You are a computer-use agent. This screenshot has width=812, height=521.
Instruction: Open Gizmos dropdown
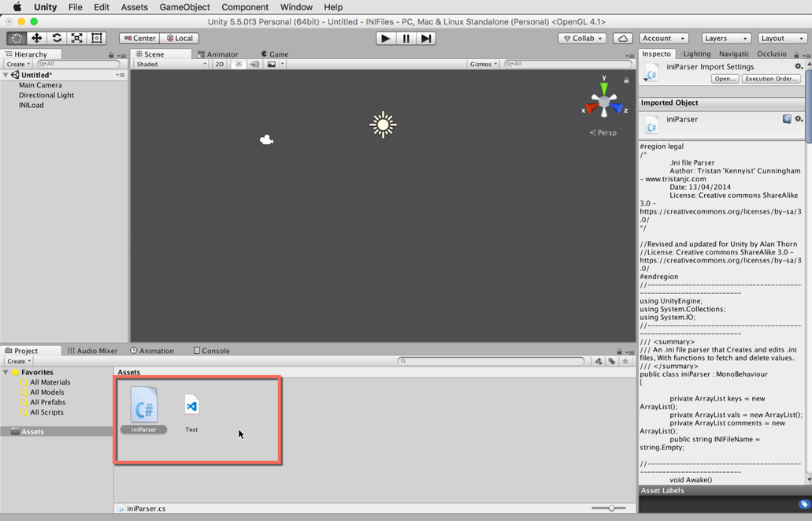click(483, 65)
